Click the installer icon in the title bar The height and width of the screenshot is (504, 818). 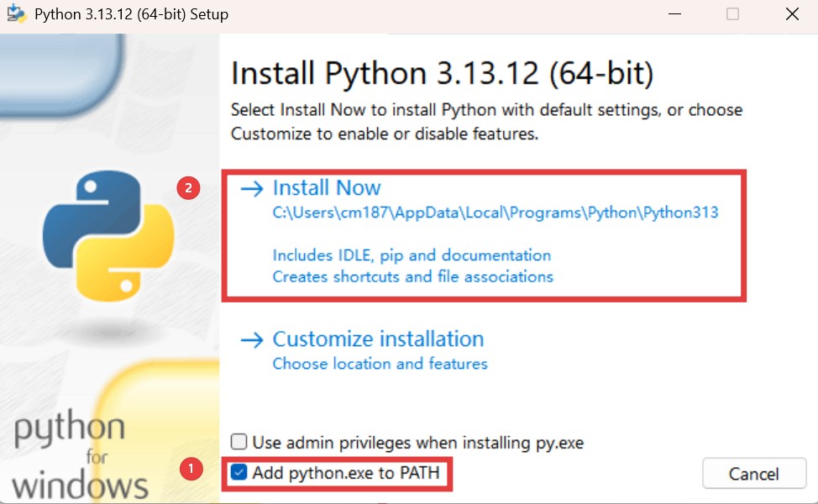(x=16, y=14)
